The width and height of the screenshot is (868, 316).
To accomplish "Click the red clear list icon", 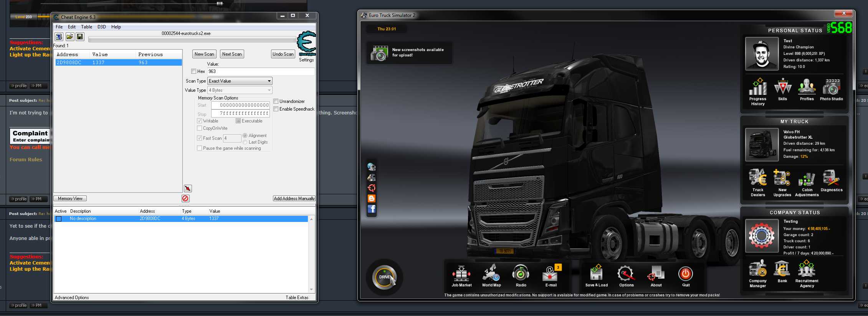I will 185,199.
